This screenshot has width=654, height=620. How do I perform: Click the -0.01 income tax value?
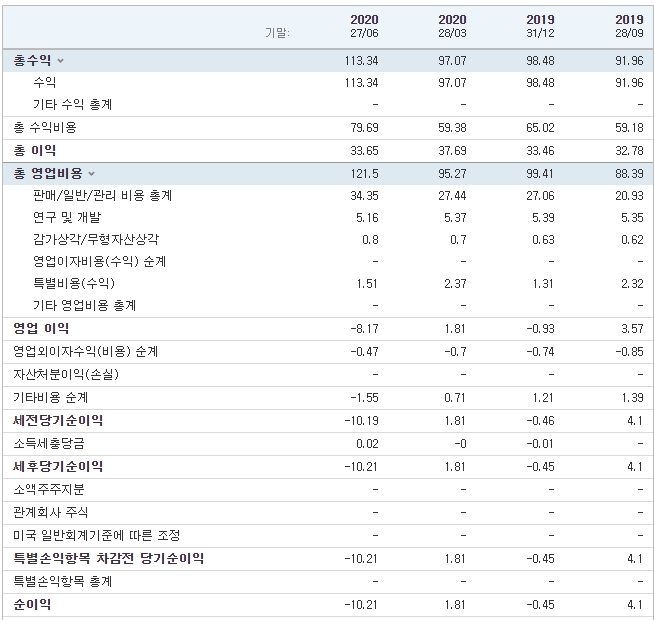pos(540,443)
